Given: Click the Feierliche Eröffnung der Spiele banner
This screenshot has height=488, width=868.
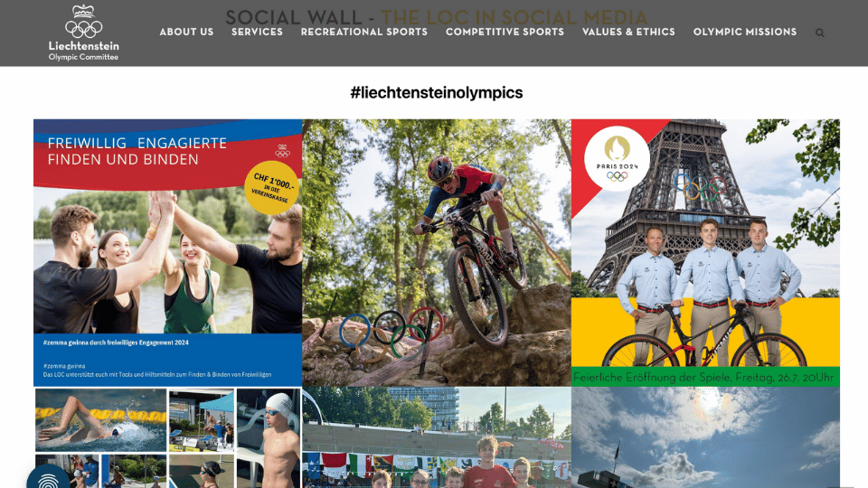Looking at the screenshot, I should pos(705,377).
